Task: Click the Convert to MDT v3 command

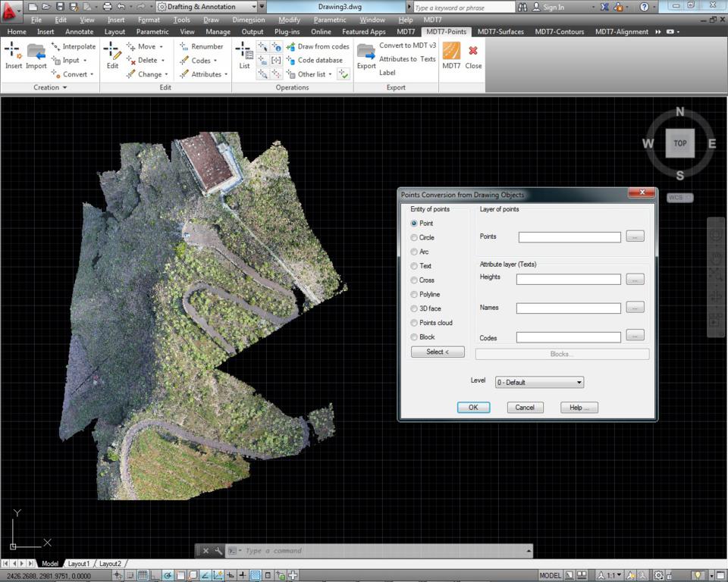Action: coord(408,45)
